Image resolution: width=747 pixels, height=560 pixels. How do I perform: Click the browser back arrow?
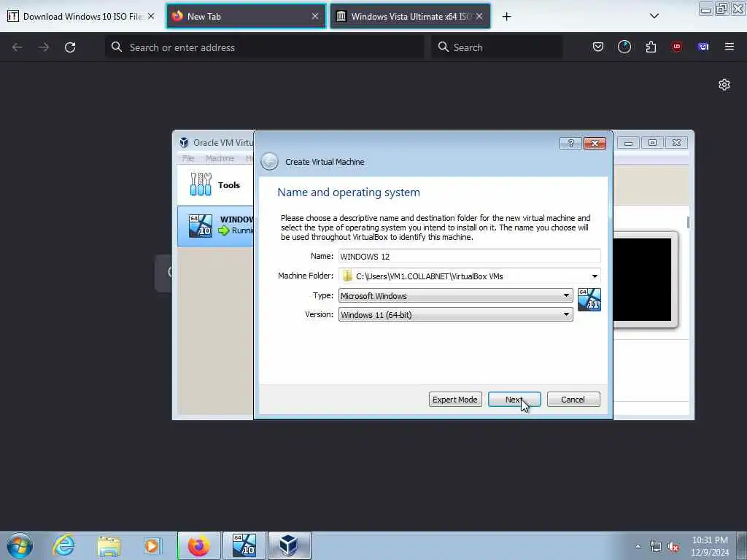click(18, 47)
